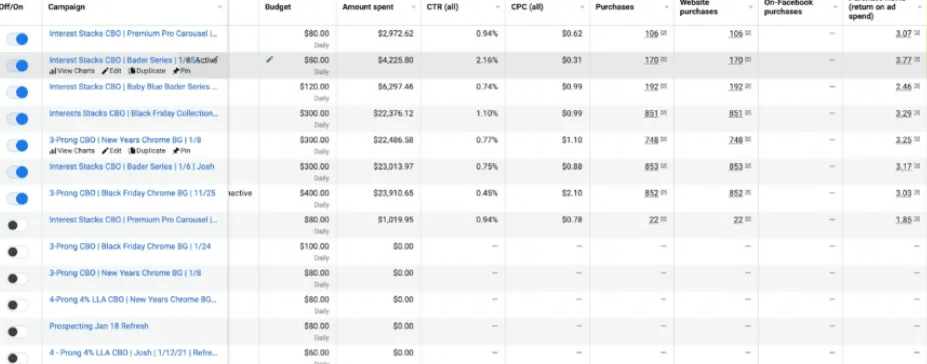927x364 pixels.
Task: Open the CTR (all) column dropdown arrow
Action: coord(498,7)
